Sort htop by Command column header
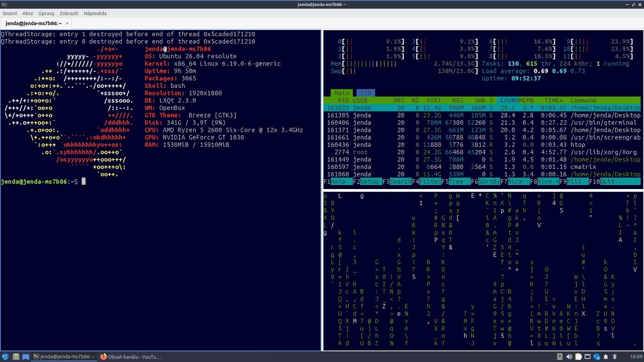This screenshot has width=644, height=362. point(583,101)
